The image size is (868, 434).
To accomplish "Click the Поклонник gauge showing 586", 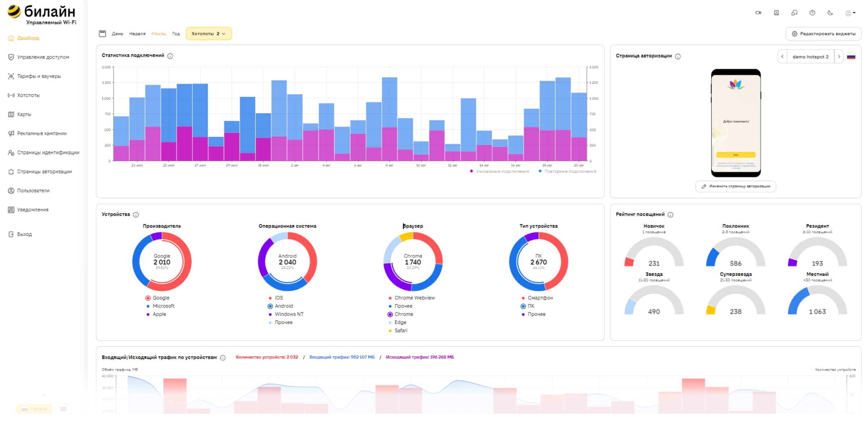I will (x=736, y=252).
